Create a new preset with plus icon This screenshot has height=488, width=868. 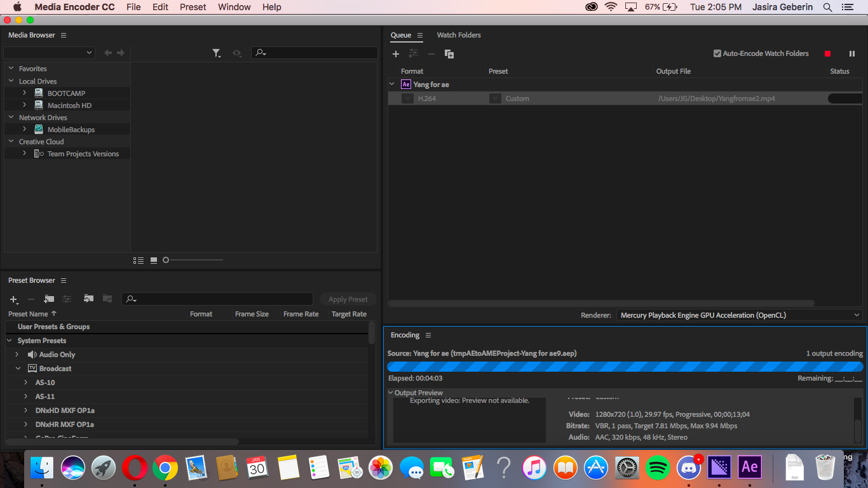click(14, 299)
